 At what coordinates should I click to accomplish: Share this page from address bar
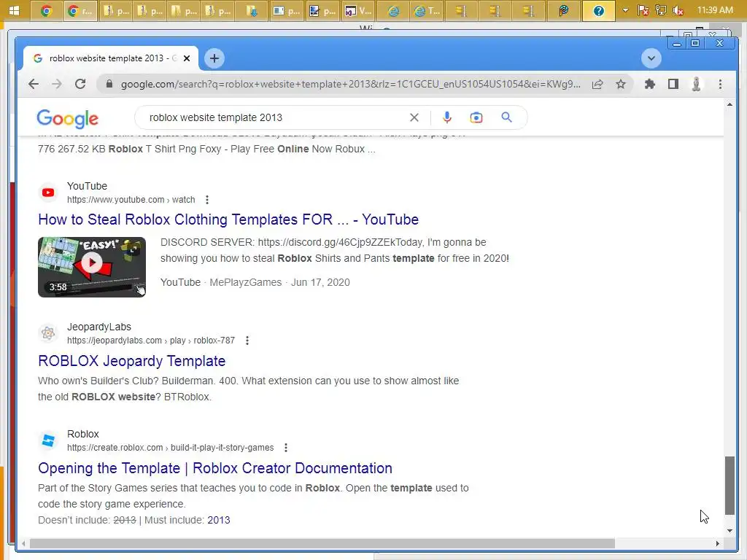pos(597,85)
